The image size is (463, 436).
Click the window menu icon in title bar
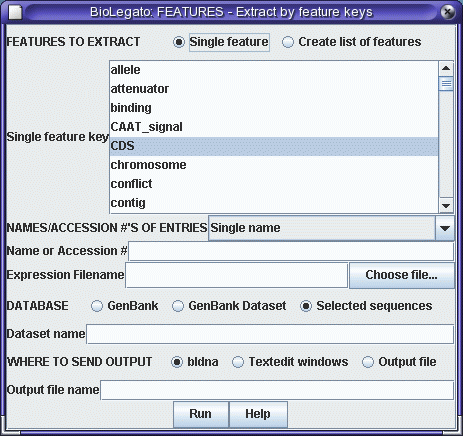(15, 13)
